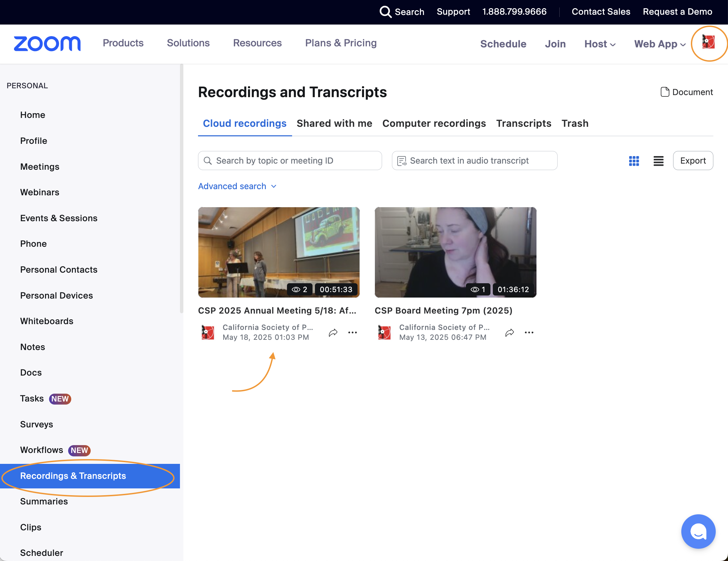
Task: Open Scheduler in sidebar
Action: pos(42,553)
